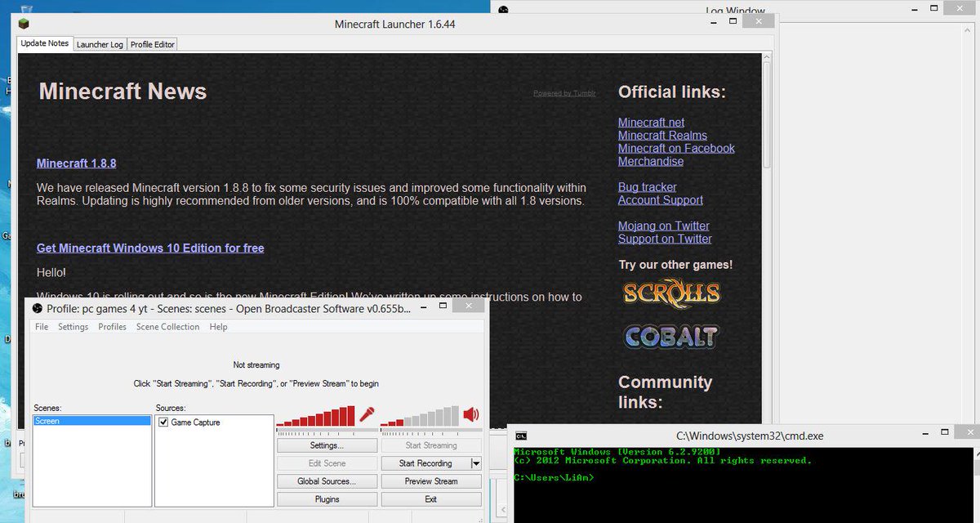
Task: Click the Plugins button
Action: (327, 499)
